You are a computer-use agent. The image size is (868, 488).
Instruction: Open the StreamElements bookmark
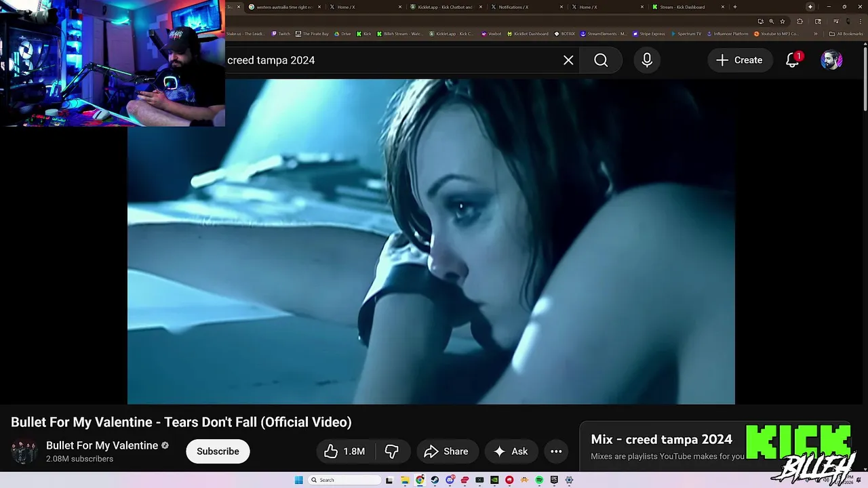(x=604, y=34)
